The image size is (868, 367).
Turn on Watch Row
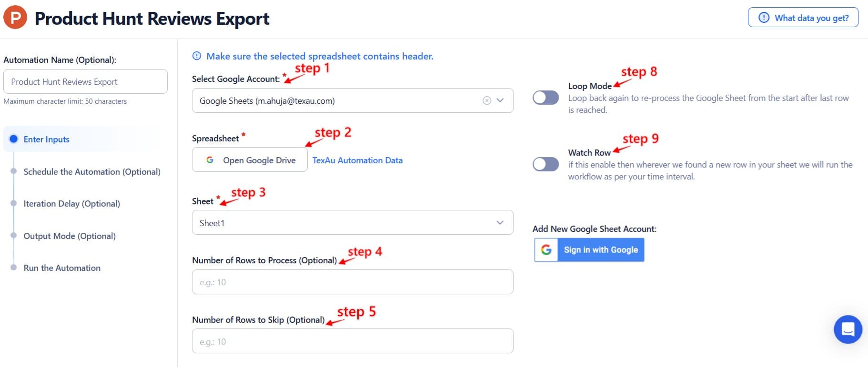[x=545, y=164]
